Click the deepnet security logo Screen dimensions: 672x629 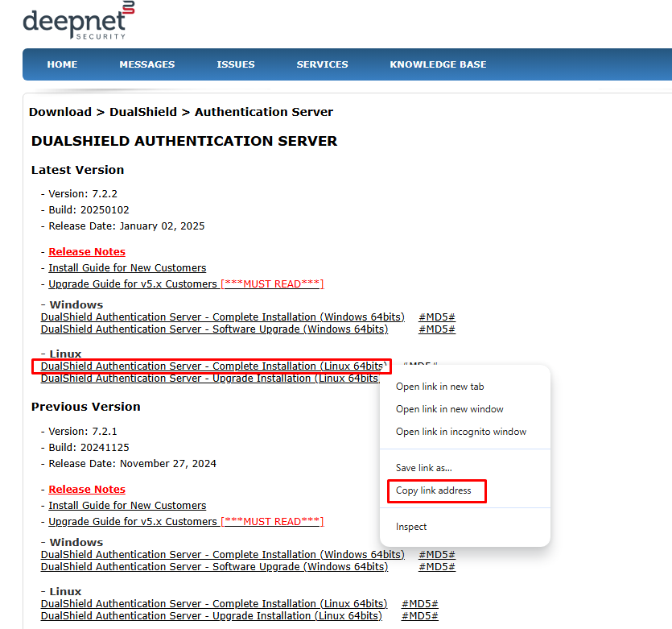pyautogui.click(x=78, y=22)
